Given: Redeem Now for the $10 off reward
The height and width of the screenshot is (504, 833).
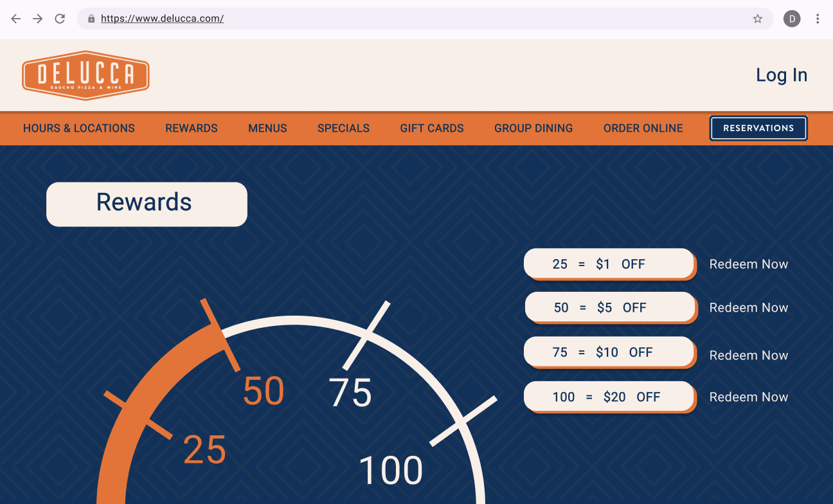Looking at the screenshot, I should [749, 355].
